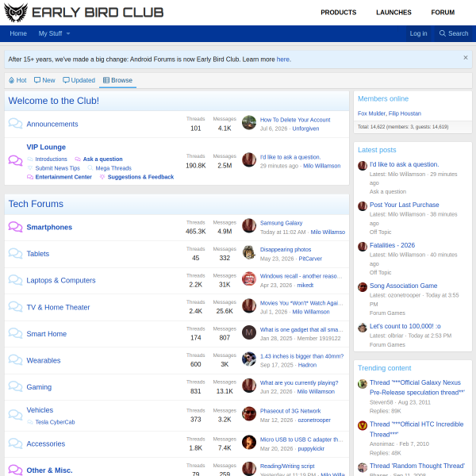
Task: Open Fox Mulder's member profile
Action: (371, 113)
